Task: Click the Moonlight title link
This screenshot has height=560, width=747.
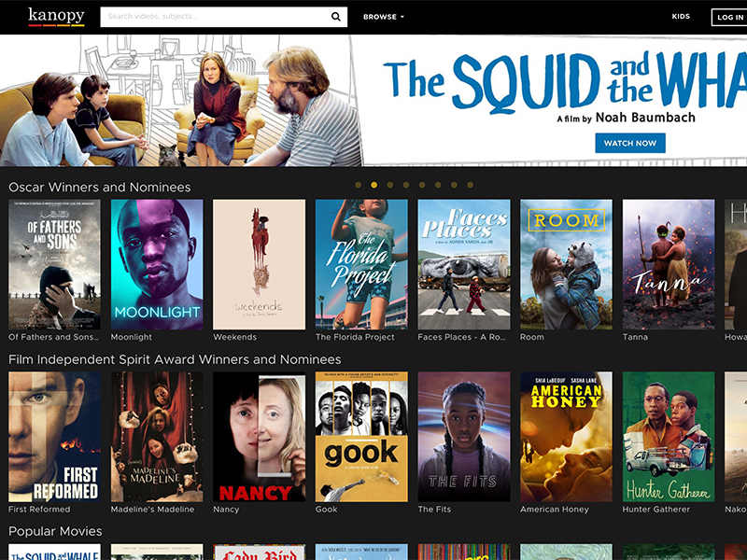Action: pos(131,337)
